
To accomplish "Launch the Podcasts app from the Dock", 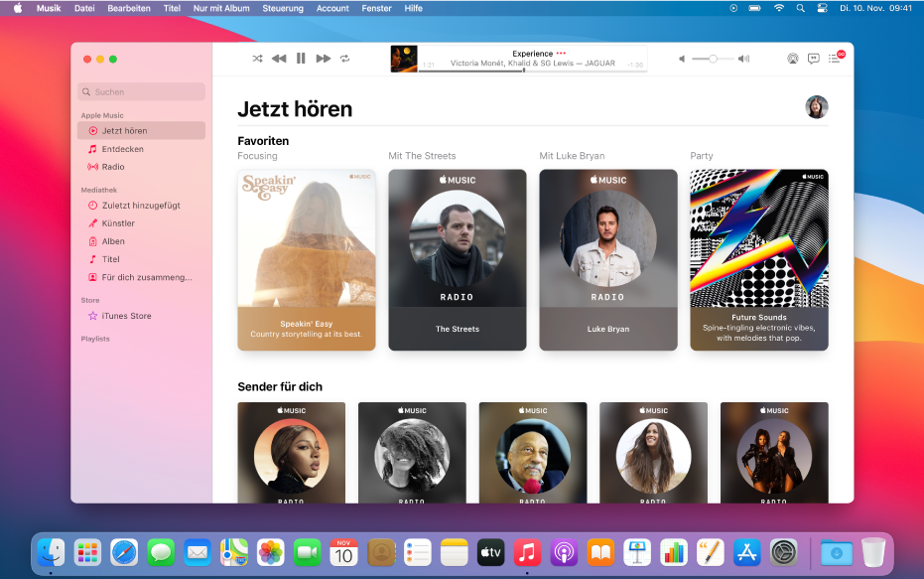I will (563, 553).
